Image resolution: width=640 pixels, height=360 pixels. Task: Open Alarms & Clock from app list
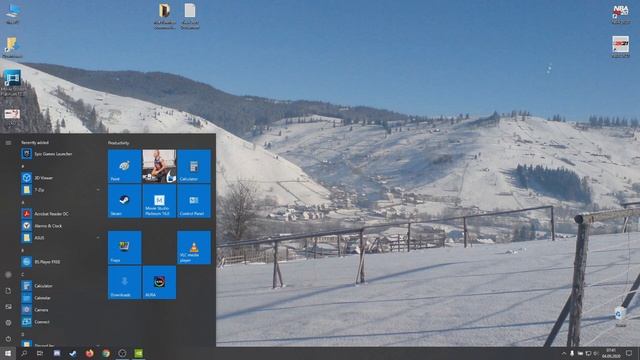[x=61, y=226]
